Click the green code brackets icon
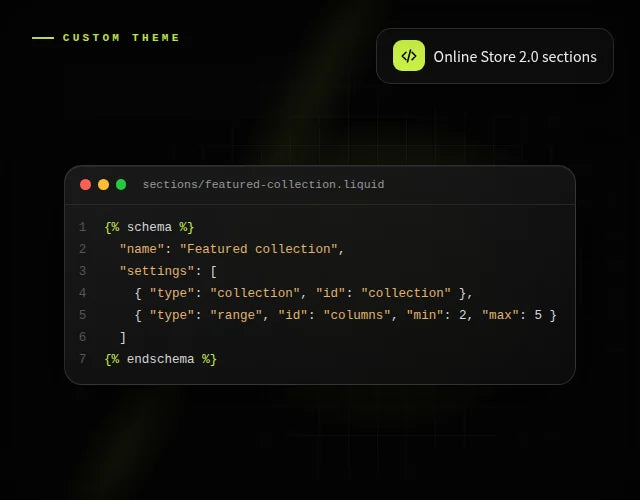 (409, 56)
